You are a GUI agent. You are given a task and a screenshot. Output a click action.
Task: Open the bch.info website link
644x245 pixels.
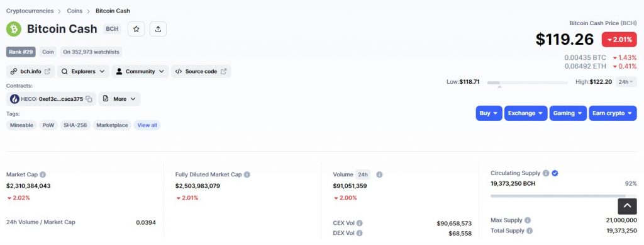point(31,72)
